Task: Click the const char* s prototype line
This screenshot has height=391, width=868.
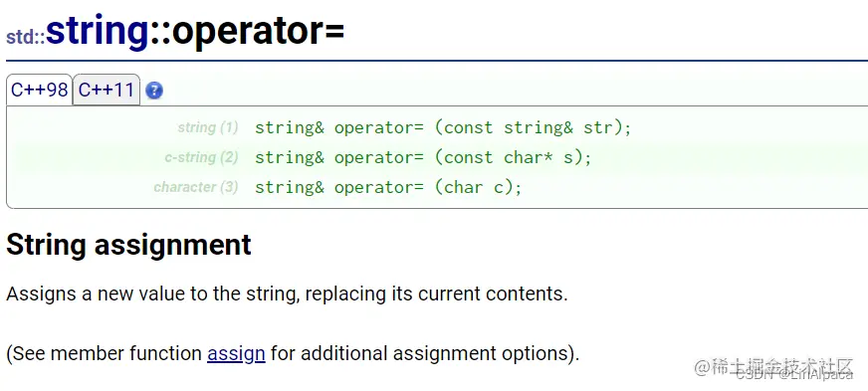Action: pyautogui.click(x=423, y=157)
